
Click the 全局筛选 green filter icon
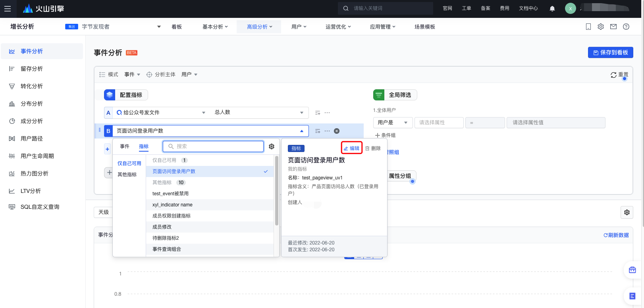(x=379, y=95)
